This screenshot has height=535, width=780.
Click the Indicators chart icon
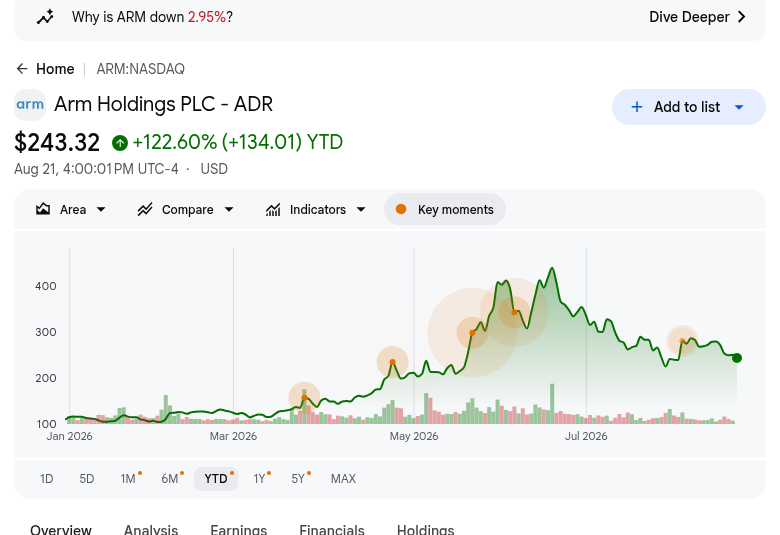pos(273,210)
